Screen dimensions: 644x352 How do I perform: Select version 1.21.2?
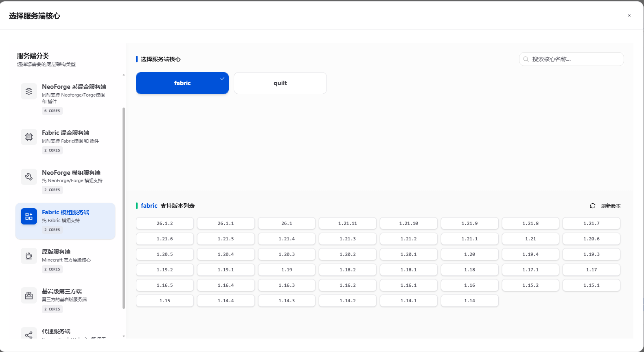[409, 239]
